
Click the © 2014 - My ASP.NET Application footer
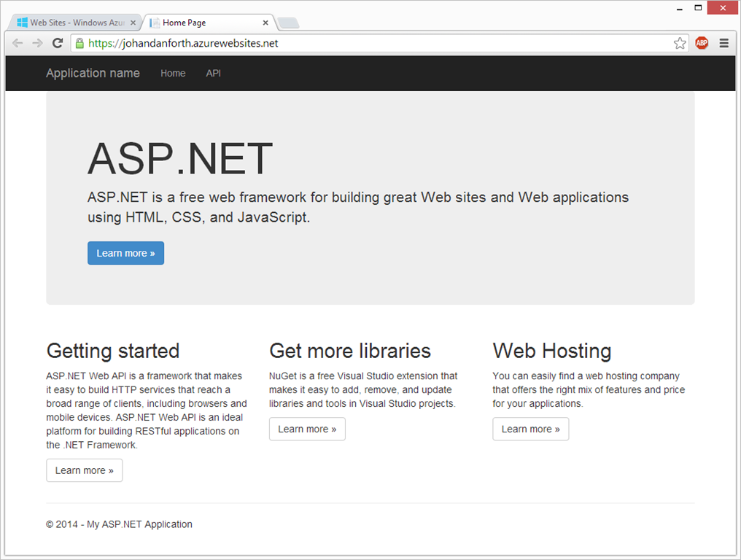click(x=119, y=524)
